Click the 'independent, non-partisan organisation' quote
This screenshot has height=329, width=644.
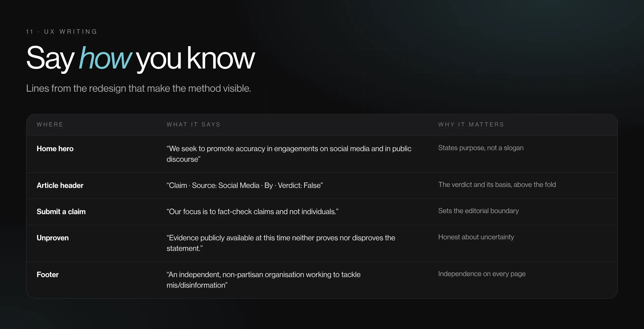point(263,280)
